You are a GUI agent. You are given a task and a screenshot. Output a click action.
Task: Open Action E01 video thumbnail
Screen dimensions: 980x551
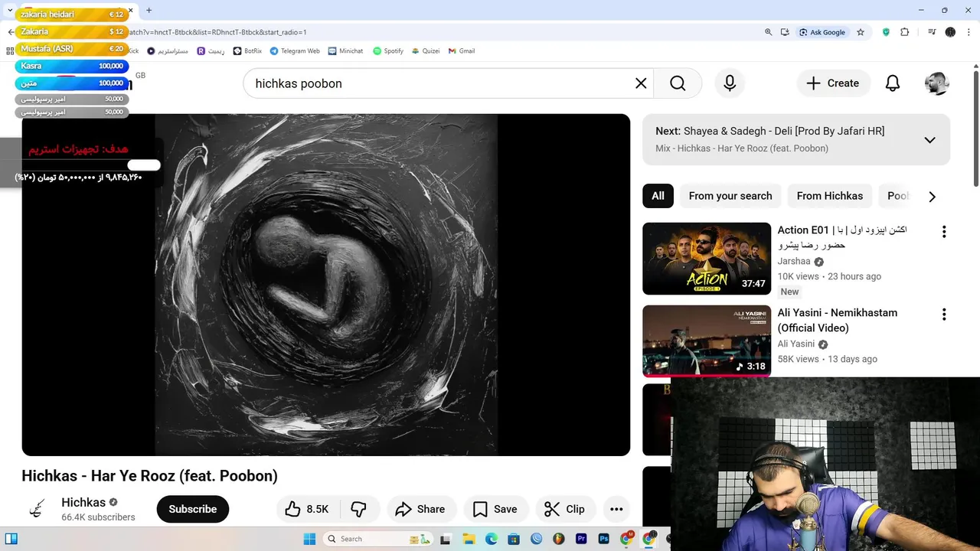tap(707, 259)
